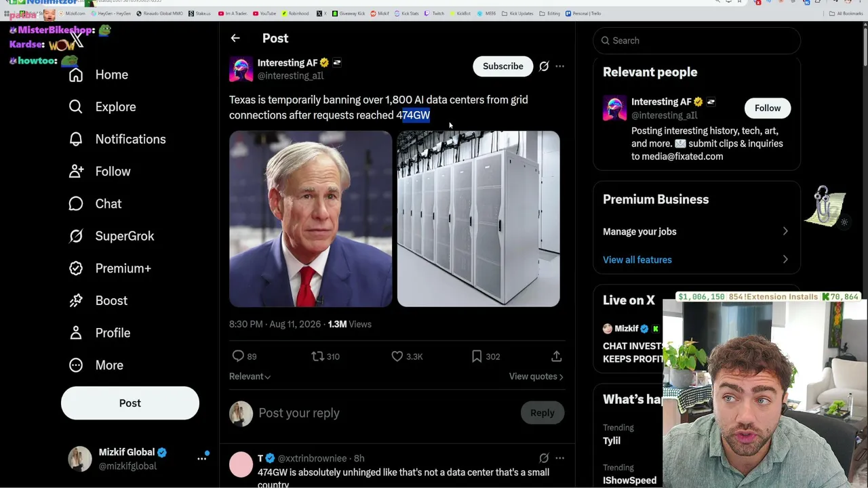This screenshot has width=868, height=488.
Task: Open account menu dots beside Mizkif Global
Action: [202, 459]
